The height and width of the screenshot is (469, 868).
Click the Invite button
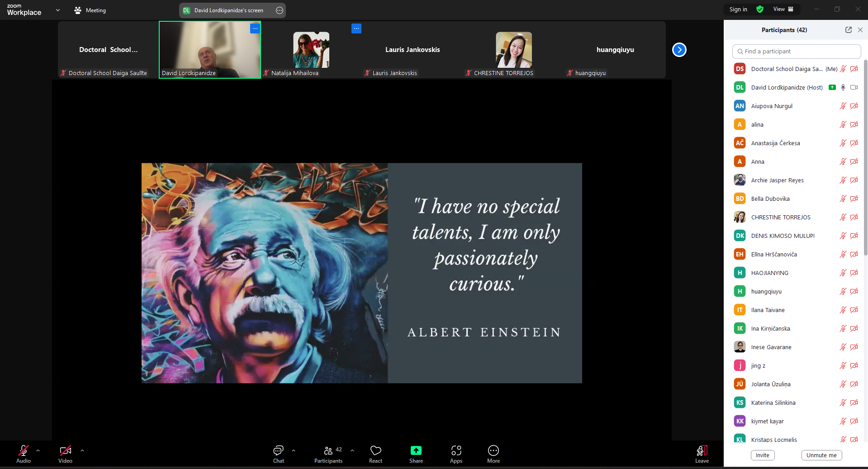coord(762,455)
